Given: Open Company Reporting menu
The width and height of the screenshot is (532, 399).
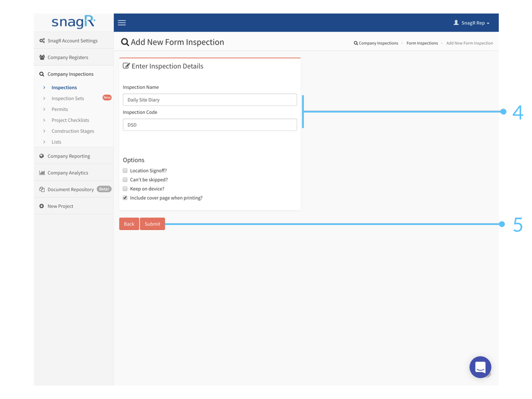Looking at the screenshot, I should pos(74,156).
